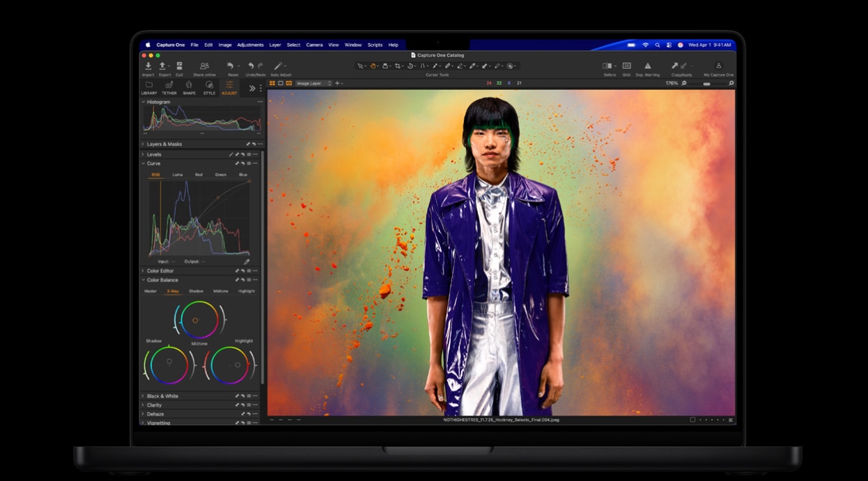868x481 pixels.
Task: Open the Adjustments menu
Action: tap(249, 45)
